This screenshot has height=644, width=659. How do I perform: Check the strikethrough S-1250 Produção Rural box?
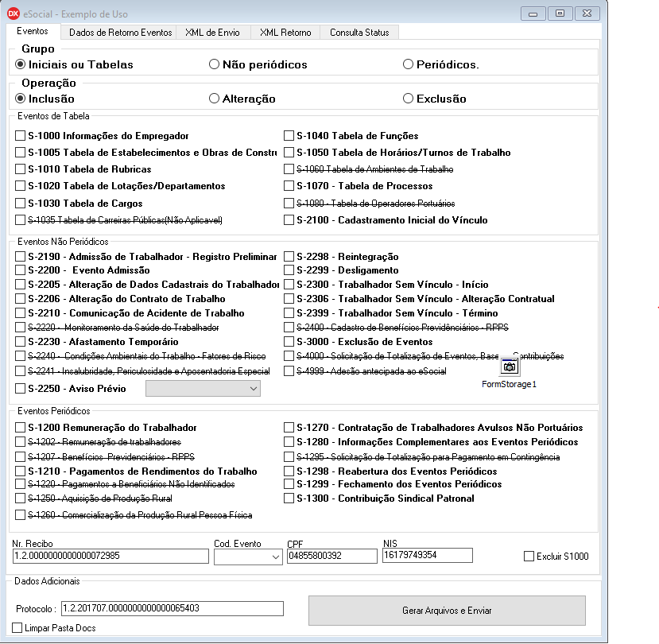coord(20,499)
